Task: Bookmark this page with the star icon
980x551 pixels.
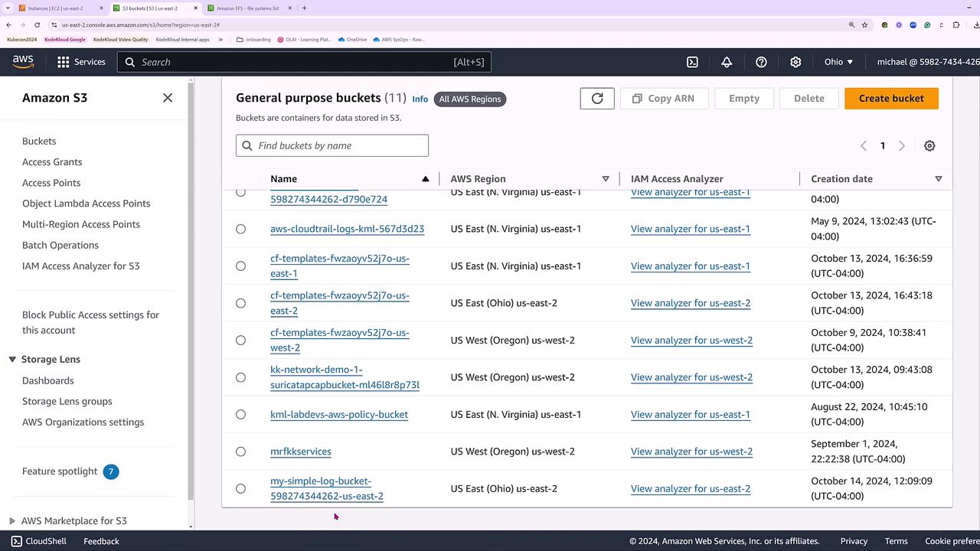Action: [x=864, y=24]
